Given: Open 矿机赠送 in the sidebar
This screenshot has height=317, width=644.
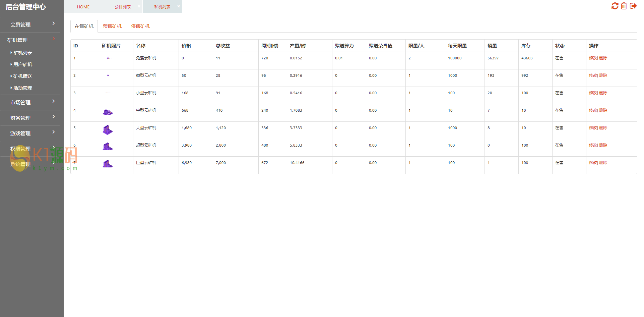Looking at the screenshot, I should [x=23, y=76].
